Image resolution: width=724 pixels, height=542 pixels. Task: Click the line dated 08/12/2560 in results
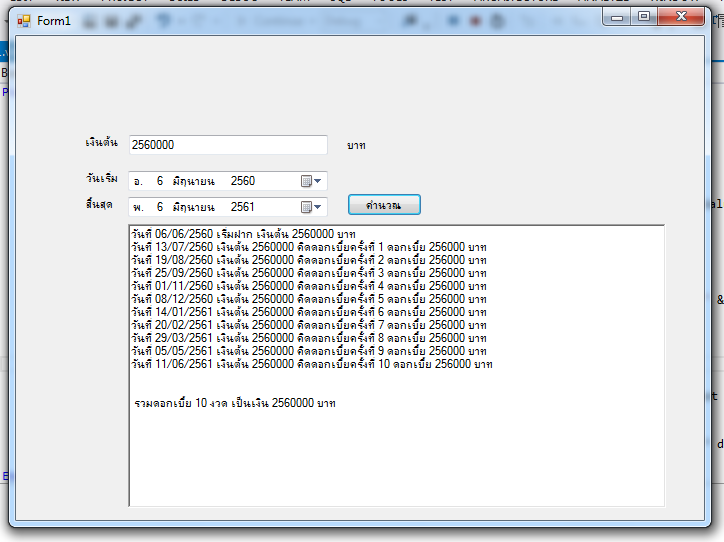[x=309, y=299]
